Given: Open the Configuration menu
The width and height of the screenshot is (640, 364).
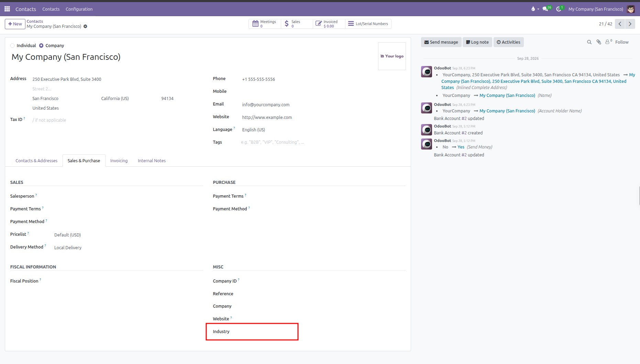Looking at the screenshot, I should point(79,9).
